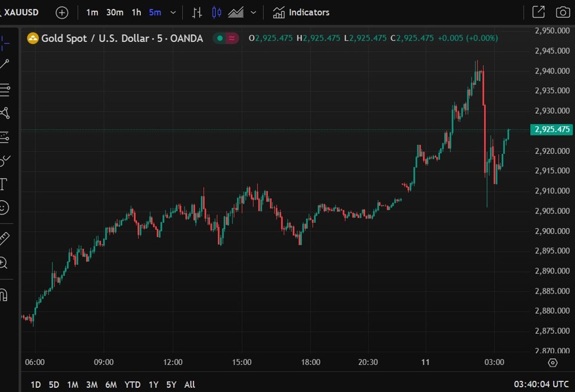Click the YTD date range button
Image resolution: width=575 pixels, height=392 pixels.
tap(132, 384)
